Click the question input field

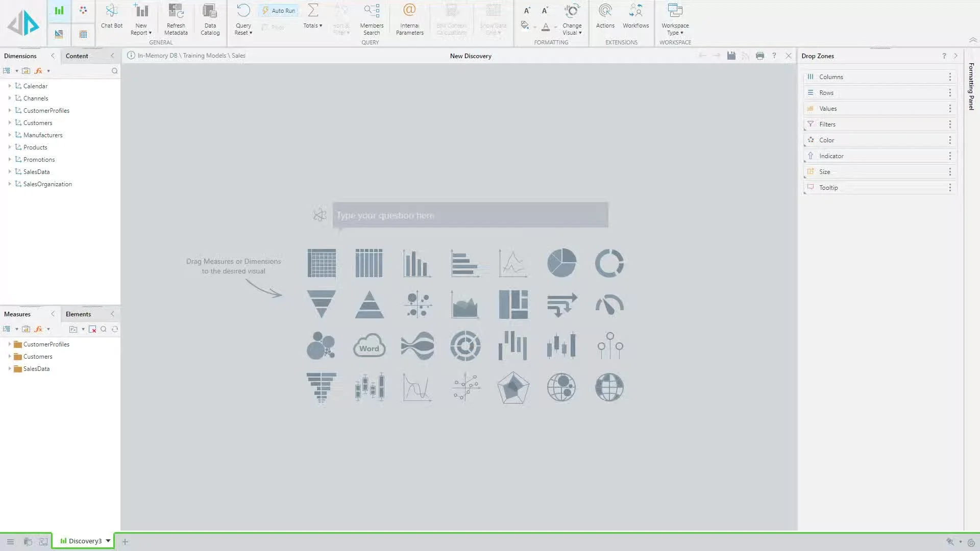point(470,215)
